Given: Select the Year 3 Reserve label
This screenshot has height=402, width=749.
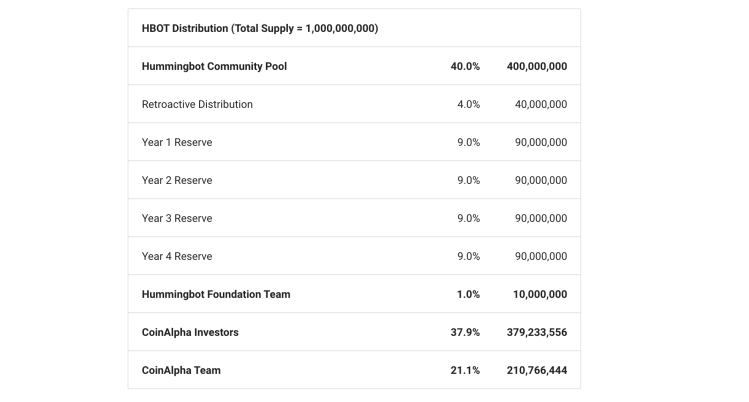Looking at the screenshot, I should click(x=177, y=218).
